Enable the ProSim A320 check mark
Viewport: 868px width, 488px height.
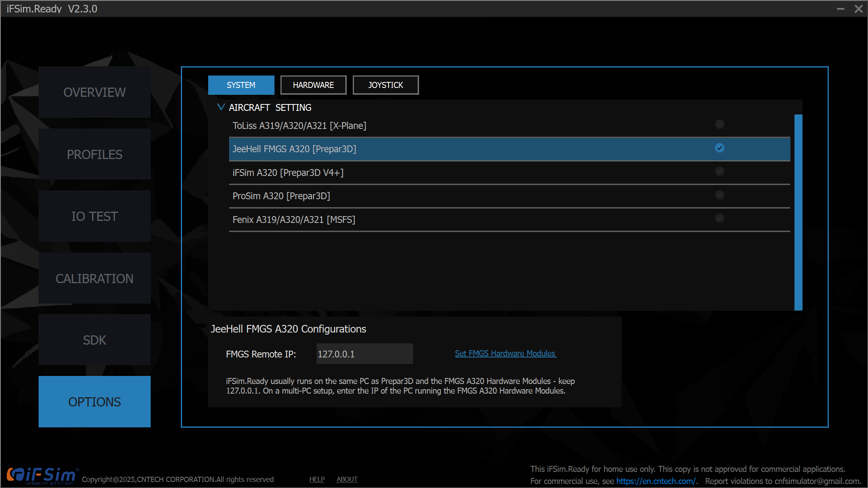(720, 195)
